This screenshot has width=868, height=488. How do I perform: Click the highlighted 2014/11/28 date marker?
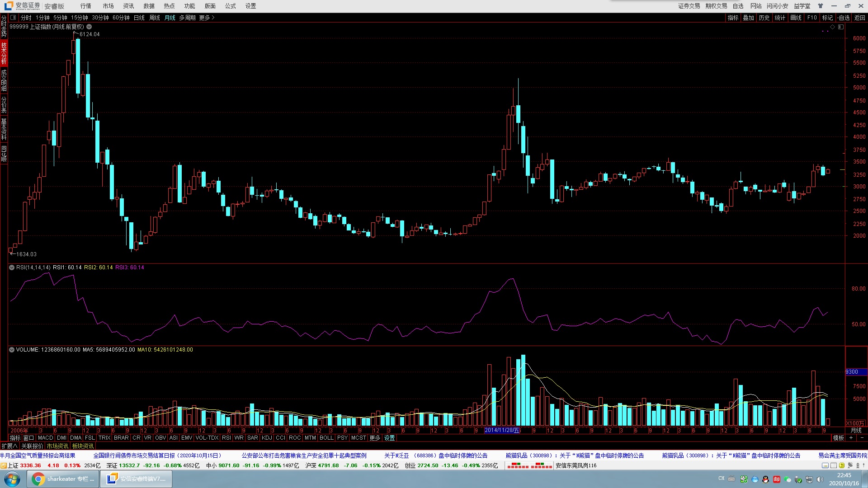502,430
